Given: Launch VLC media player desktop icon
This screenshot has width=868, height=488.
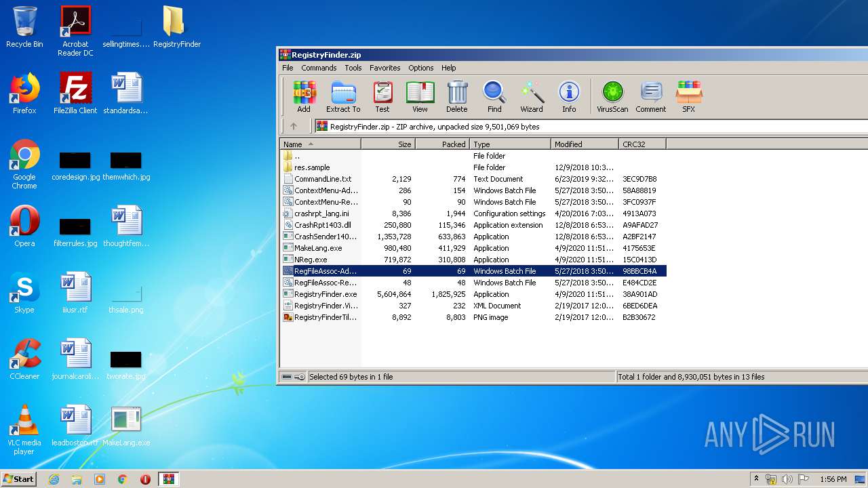Looking at the screenshot, I should [24, 430].
